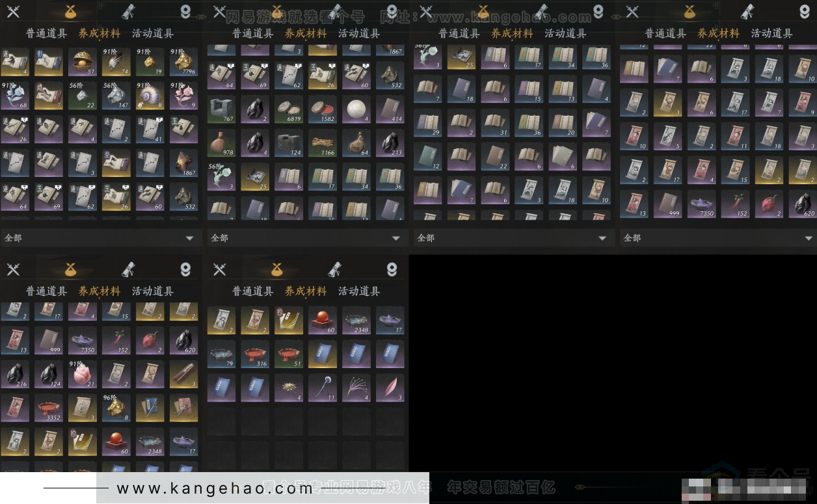Click gem marker icon in bottom-left panel
The width and height of the screenshot is (817, 504).
[x=185, y=269]
